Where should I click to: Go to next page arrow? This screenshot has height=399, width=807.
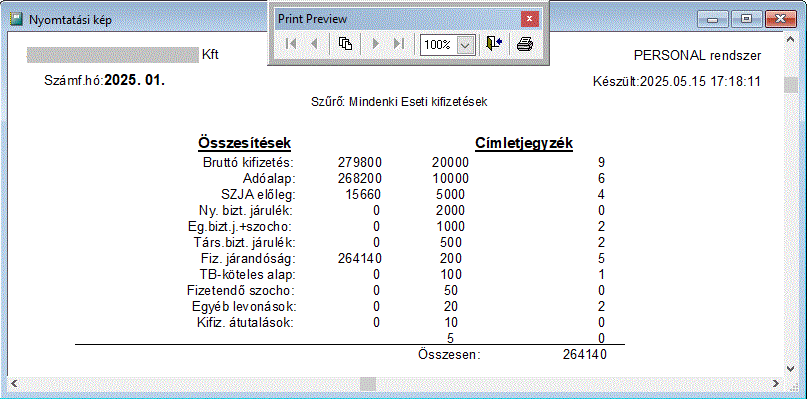(x=376, y=44)
